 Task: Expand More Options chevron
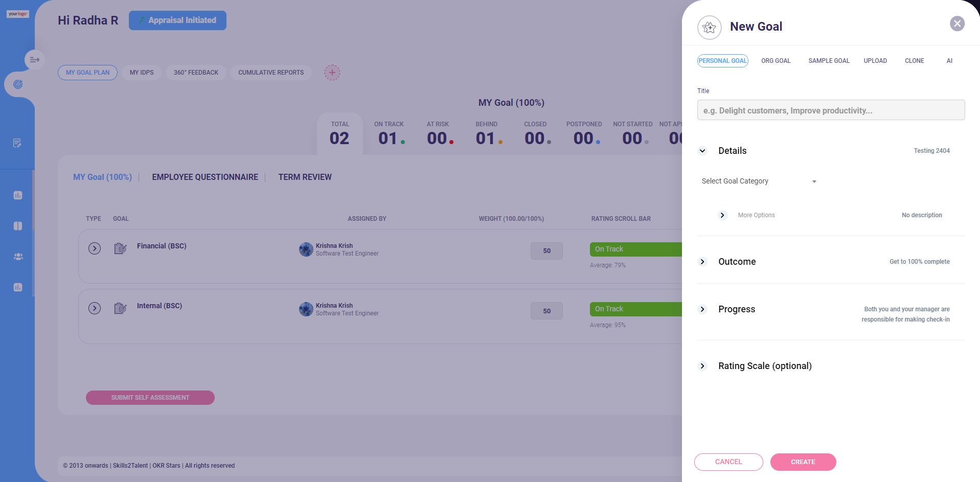[722, 215]
